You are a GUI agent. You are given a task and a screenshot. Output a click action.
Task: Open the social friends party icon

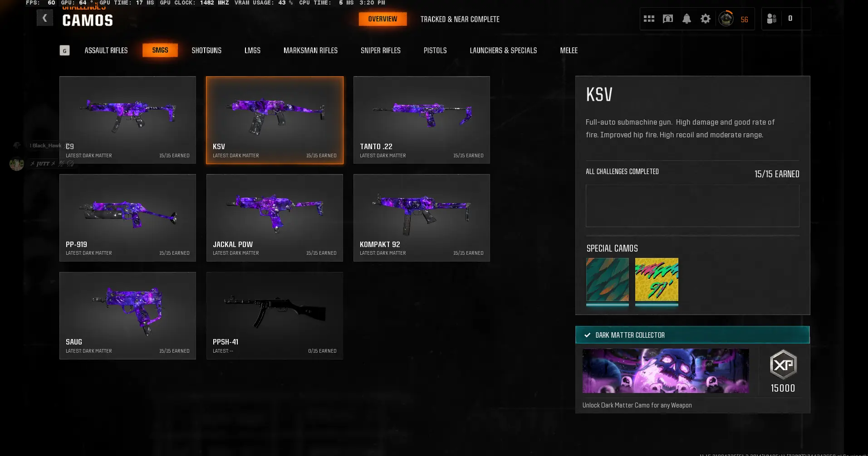click(x=771, y=19)
